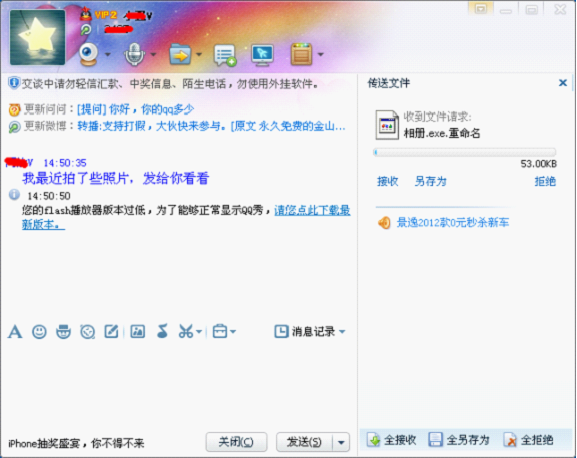Expand the voice call options arrow
The image size is (577, 458).
[x=153, y=54]
